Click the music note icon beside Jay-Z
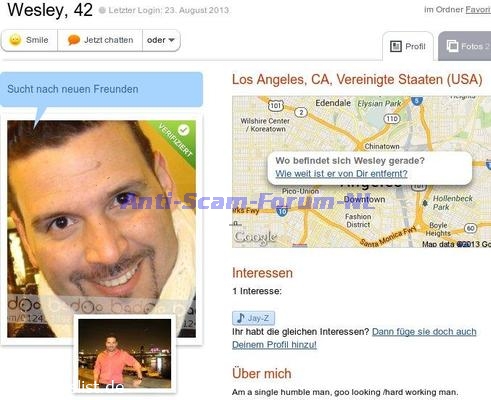 [240, 318]
